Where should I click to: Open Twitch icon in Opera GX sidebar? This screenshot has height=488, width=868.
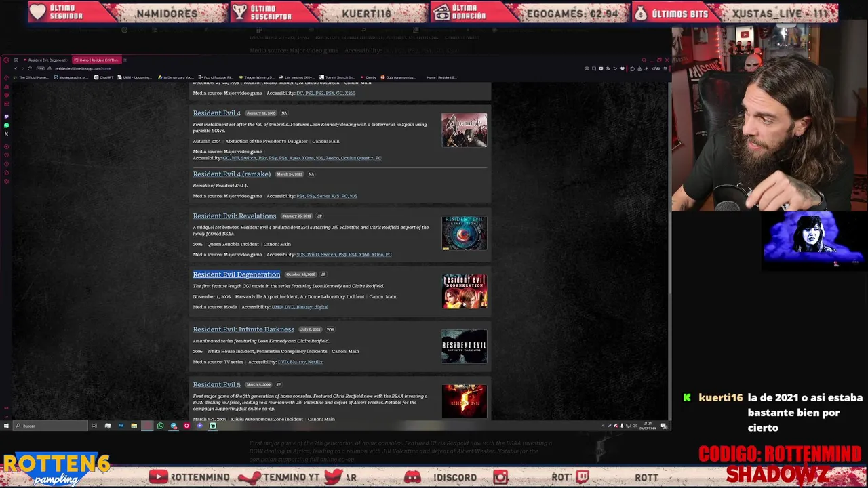[7, 116]
